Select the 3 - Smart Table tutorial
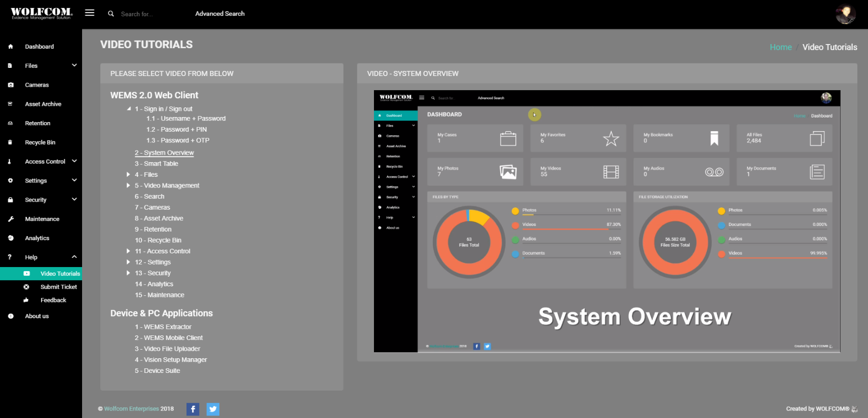 click(x=157, y=164)
